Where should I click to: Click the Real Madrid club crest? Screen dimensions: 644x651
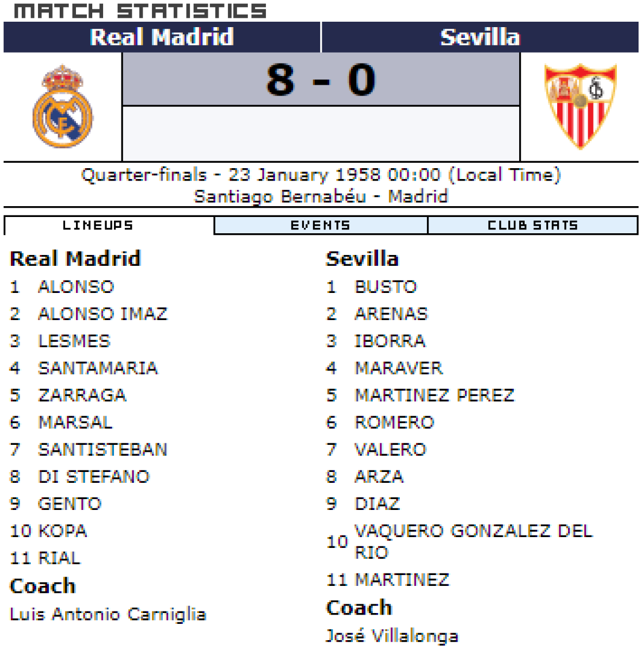point(62,106)
